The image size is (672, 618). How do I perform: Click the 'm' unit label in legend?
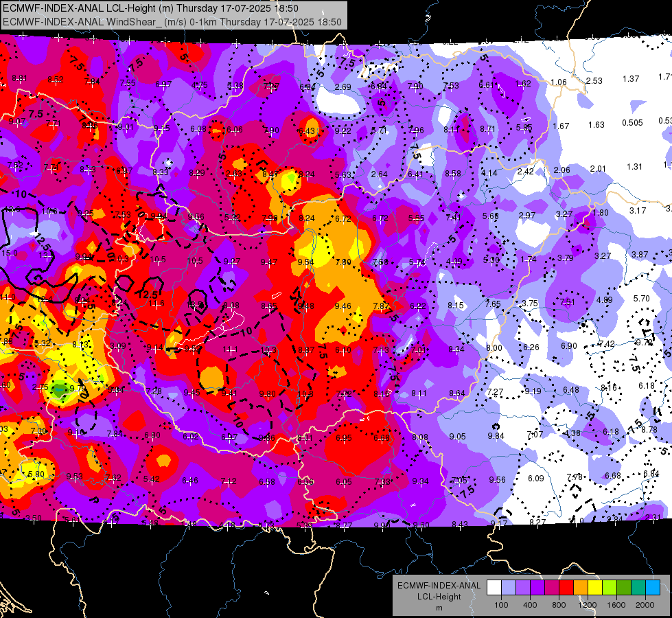click(x=439, y=608)
